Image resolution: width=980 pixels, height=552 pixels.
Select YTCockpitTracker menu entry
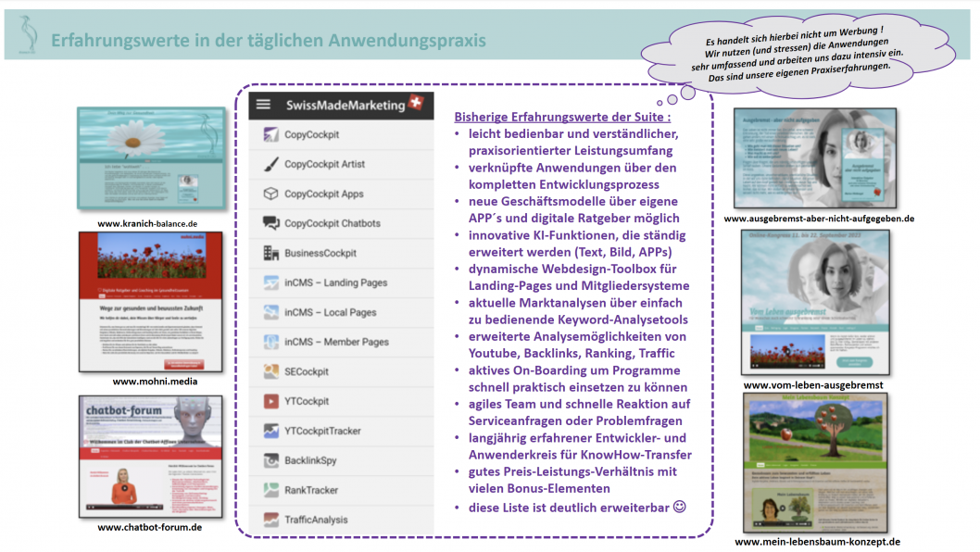click(x=341, y=431)
